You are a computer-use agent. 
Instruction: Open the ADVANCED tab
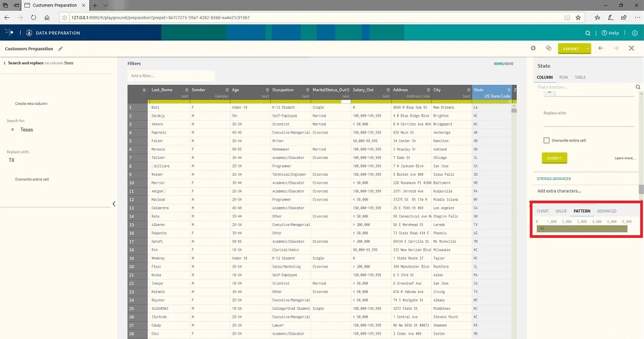click(x=606, y=211)
